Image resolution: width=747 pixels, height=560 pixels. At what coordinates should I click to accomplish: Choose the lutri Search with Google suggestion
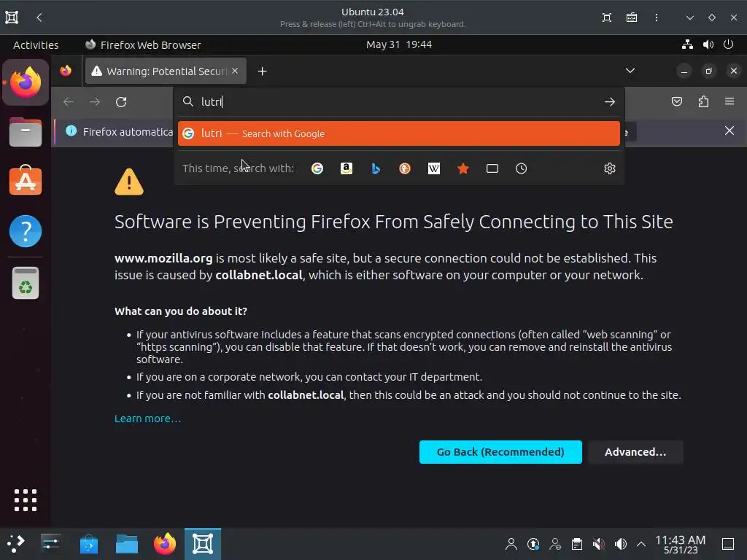click(399, 133)
